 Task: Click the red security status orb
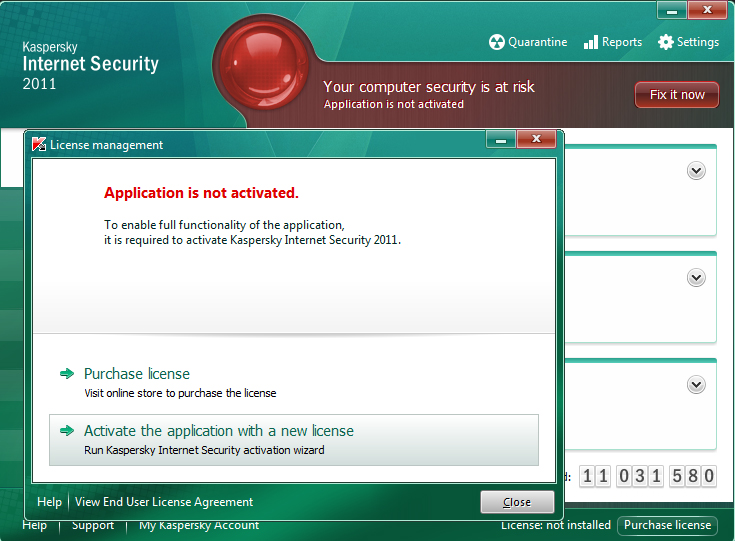tap(262, 66)
